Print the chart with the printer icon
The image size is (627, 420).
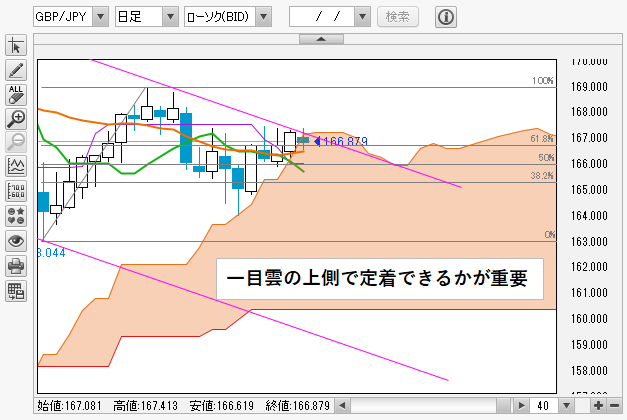(x=16, y=266)
